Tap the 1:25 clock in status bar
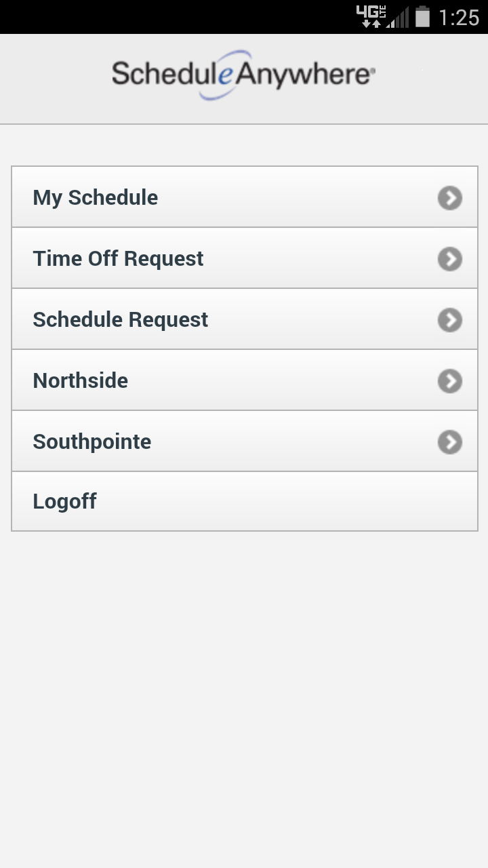The width and height of the screenshot is (488, 868). [459, 18]
